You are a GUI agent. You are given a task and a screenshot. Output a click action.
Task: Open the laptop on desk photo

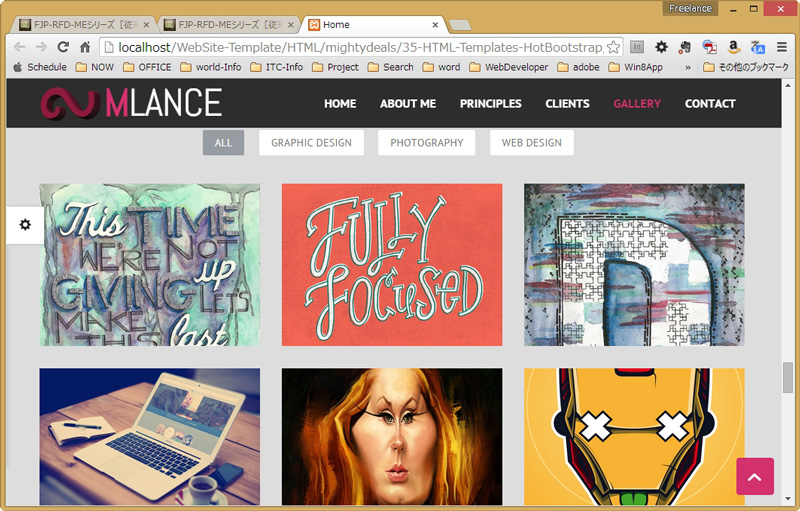click(149, 437)
